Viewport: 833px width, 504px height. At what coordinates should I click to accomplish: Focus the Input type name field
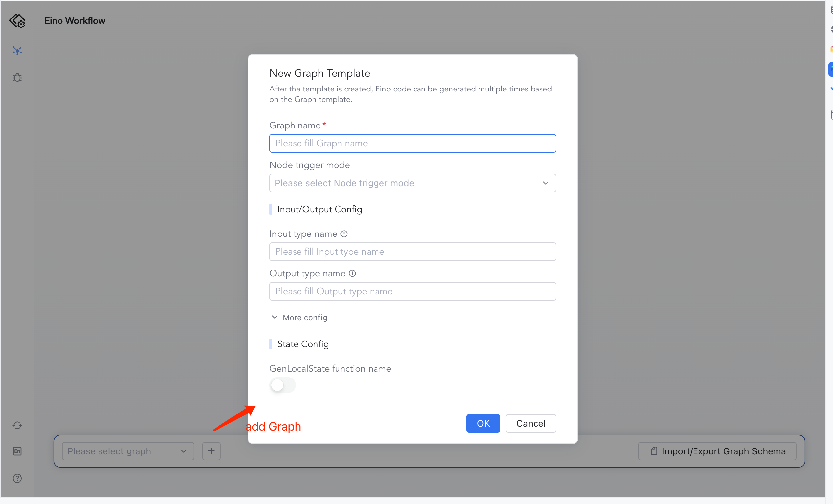coord(413,252)
